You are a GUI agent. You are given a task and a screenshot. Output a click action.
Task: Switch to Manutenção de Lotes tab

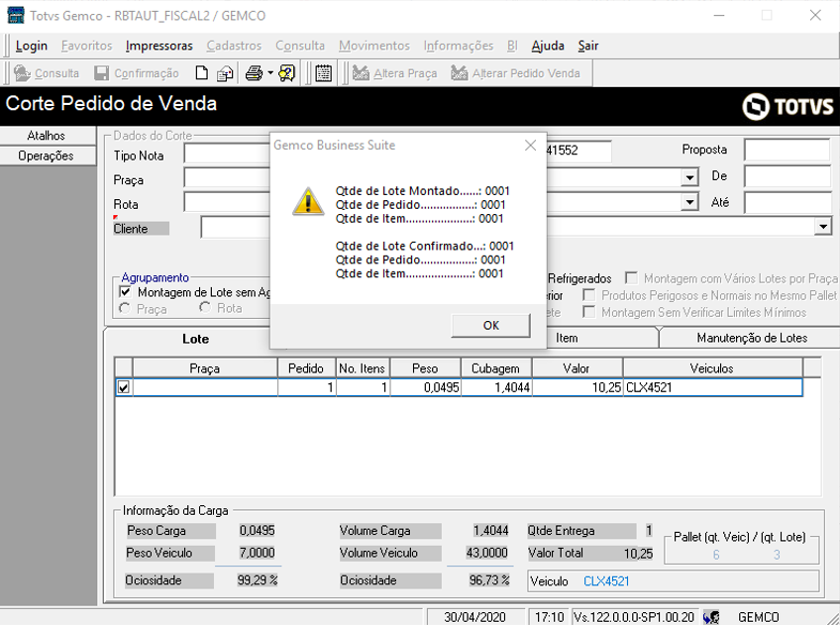[752, 338]
